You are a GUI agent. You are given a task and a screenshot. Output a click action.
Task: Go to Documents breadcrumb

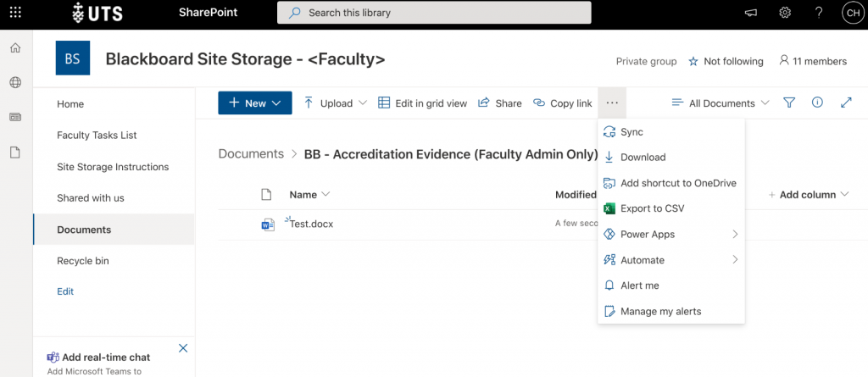[251, 154]
